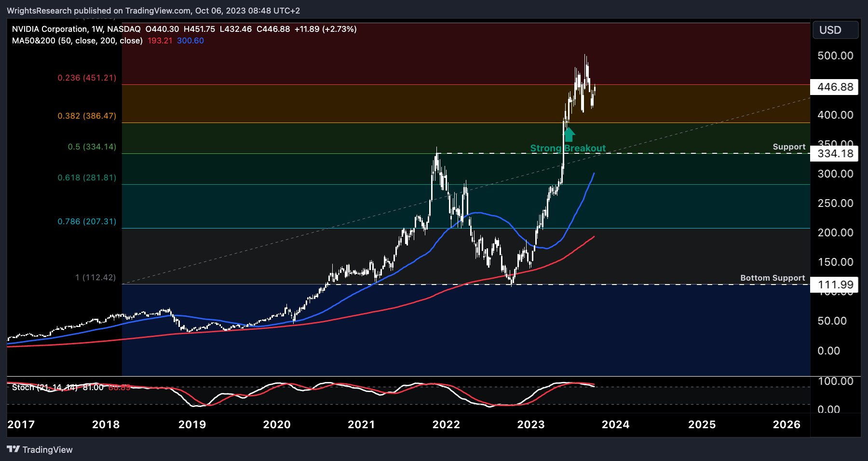Click the low price L432.46

click(236, 29)
